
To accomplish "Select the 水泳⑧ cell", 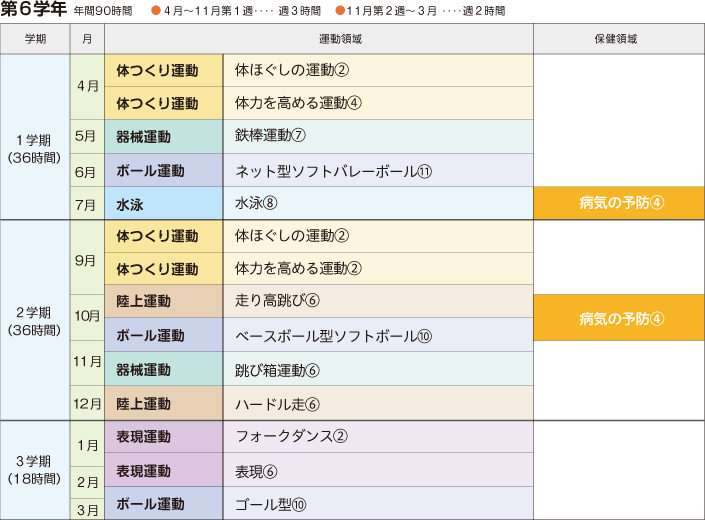I will click(x=378, y=204).
